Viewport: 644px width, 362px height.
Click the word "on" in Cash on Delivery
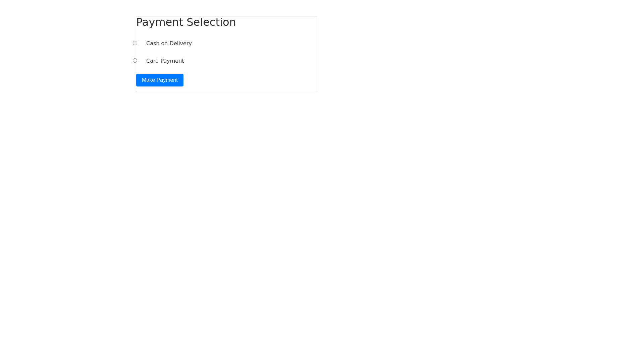coord(164,44)
